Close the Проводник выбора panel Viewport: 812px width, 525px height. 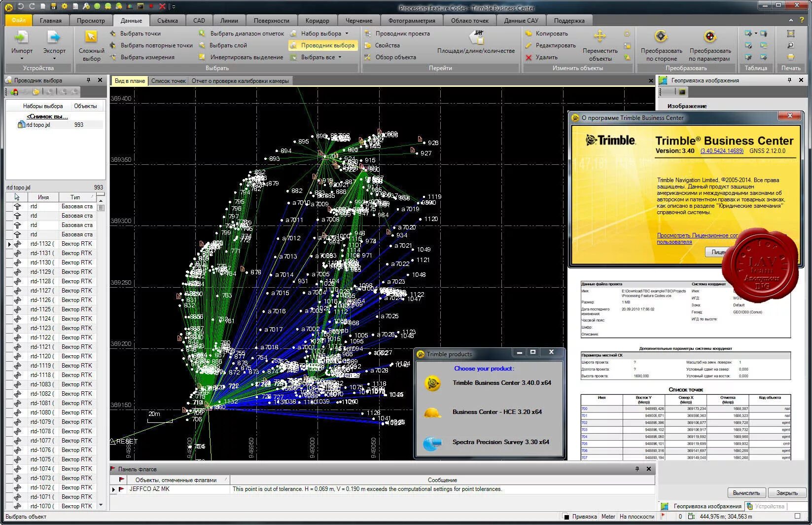click(100, 80)
